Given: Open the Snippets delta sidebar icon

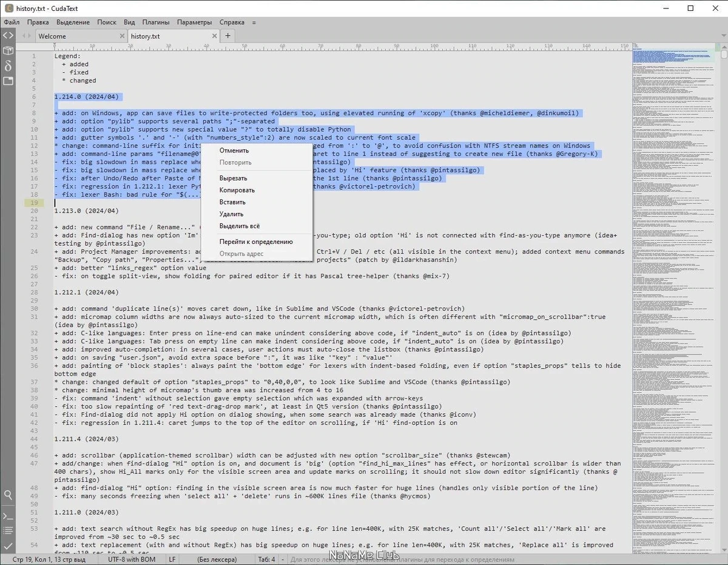Looking at the screenshot, I should pyautogui.click(x=8, y=66).
